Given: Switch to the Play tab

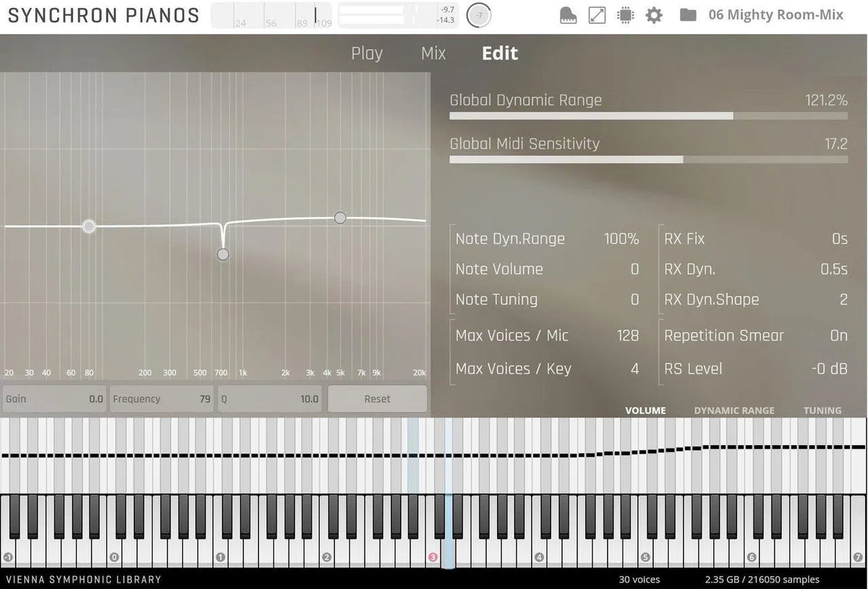Looking at the screenshot, I should pos(367,54).
